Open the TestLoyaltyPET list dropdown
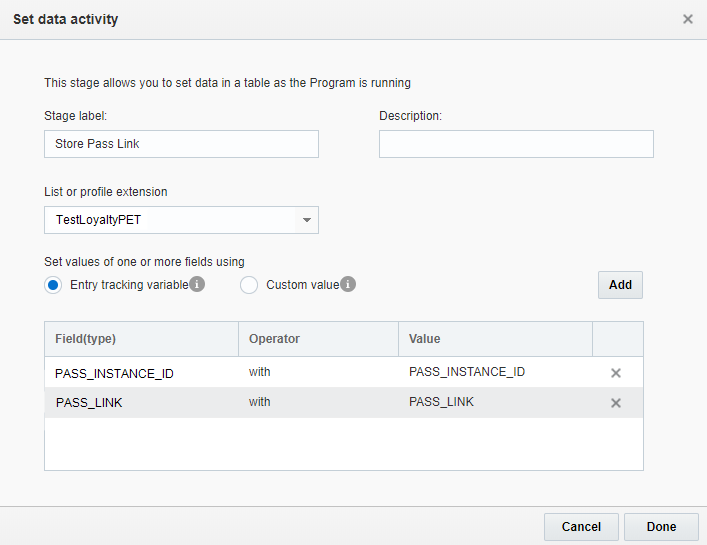The height and width of the screenshot is (545, 707). tap(181, 220)
